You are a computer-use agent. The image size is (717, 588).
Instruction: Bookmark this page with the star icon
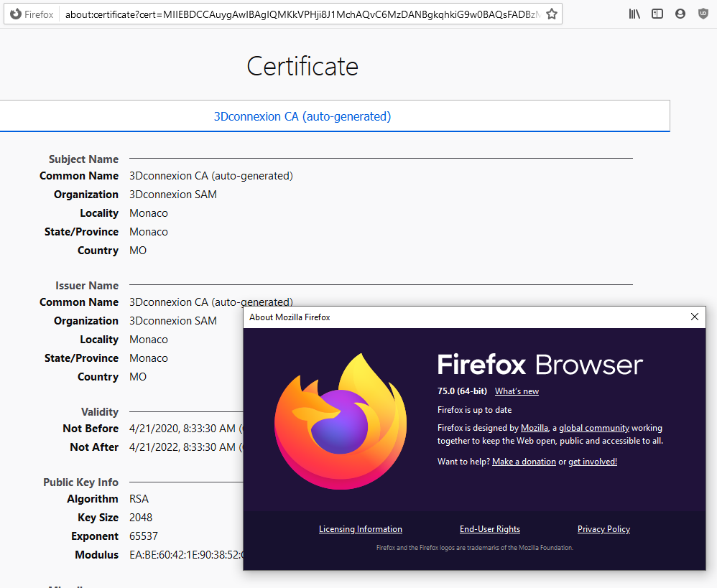coord(552,14)
